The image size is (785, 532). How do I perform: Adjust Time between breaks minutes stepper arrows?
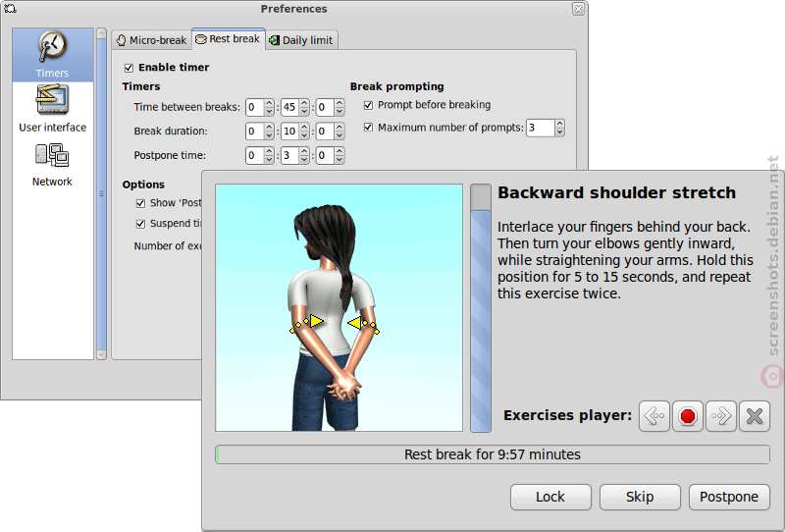coord(304,107)
